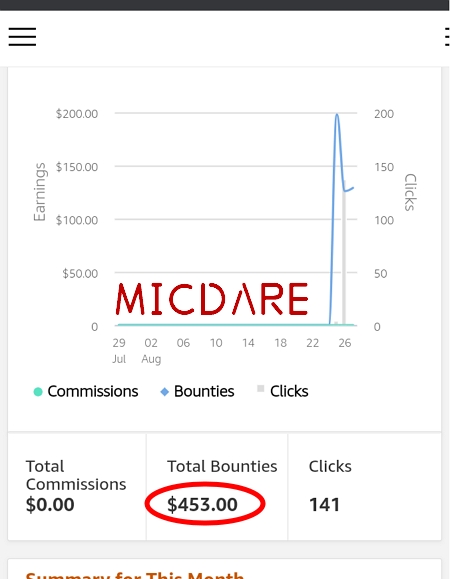The width and height of the screenshot is (450, 579).
Task: Open the vertical dots overflow menu
Action: (x=447, y=37)
